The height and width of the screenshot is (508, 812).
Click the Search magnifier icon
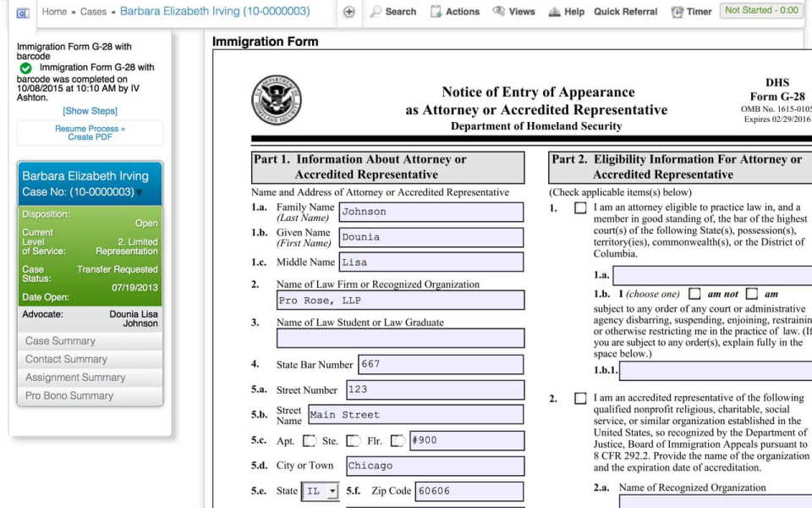point(375,12)
